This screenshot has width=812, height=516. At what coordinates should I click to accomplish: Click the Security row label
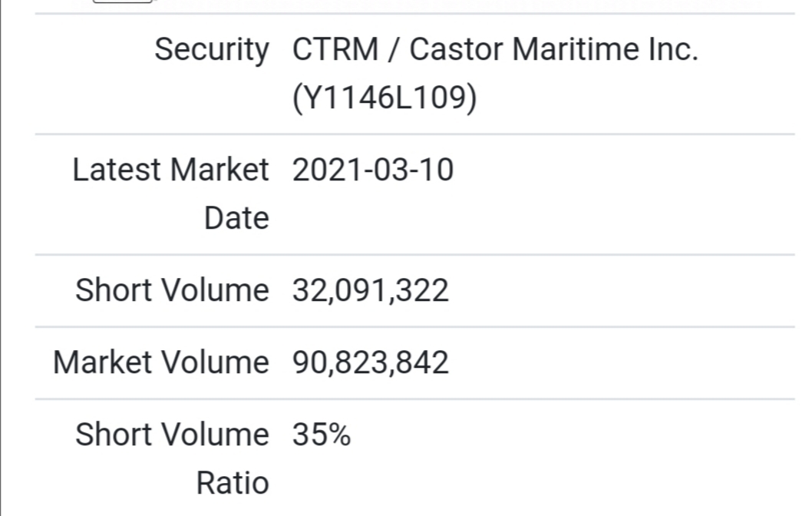pos(212,50)
